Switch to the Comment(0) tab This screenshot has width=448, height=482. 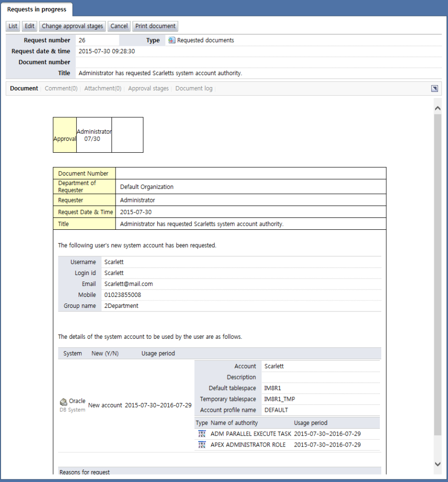coord(61,89)
